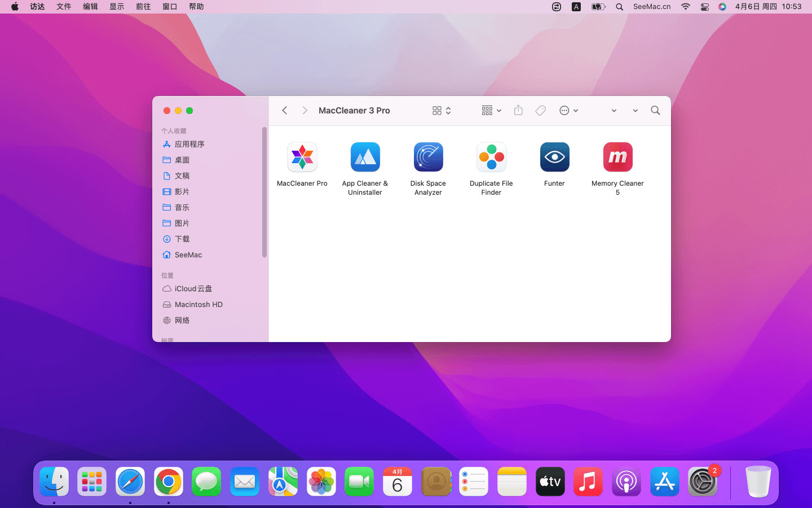Click SeeMac.cn text in menu bar

click(x=652, y=7)
